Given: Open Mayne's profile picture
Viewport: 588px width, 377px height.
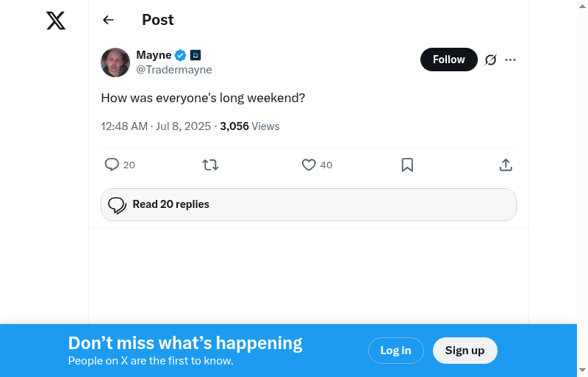Looking at the screenshot, I should pos(115,62).
